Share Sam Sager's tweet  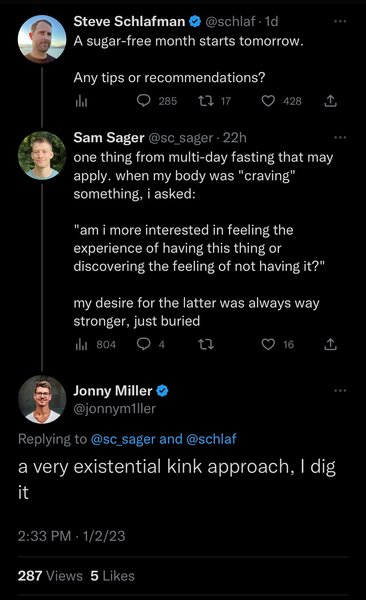330,344
